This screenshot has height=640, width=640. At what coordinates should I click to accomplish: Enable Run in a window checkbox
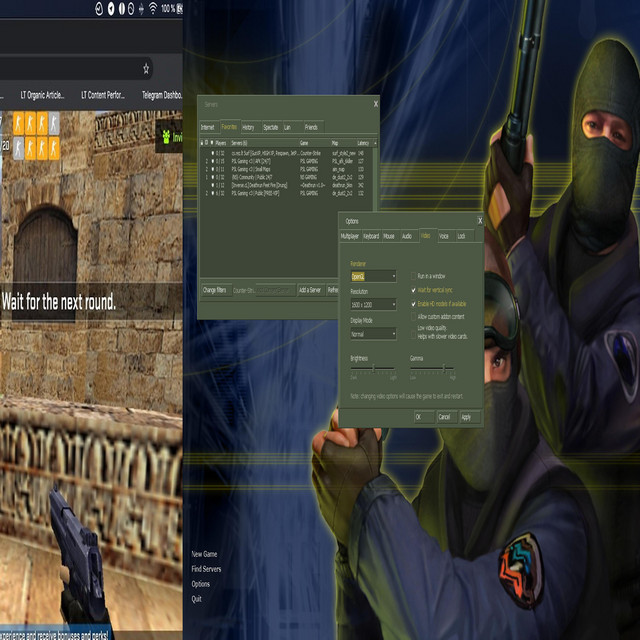(414, 275)
